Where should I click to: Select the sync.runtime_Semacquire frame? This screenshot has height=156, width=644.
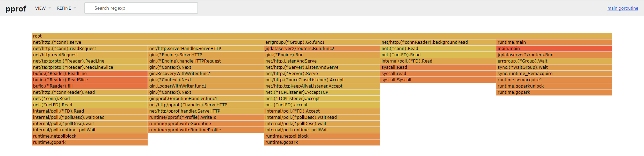pos(554,74)
